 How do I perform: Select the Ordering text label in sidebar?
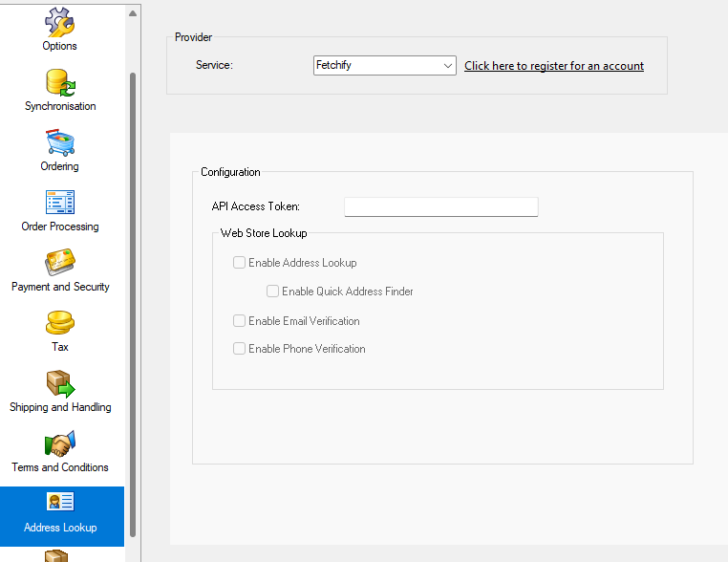pyautogui.click(x=60, y=166)
